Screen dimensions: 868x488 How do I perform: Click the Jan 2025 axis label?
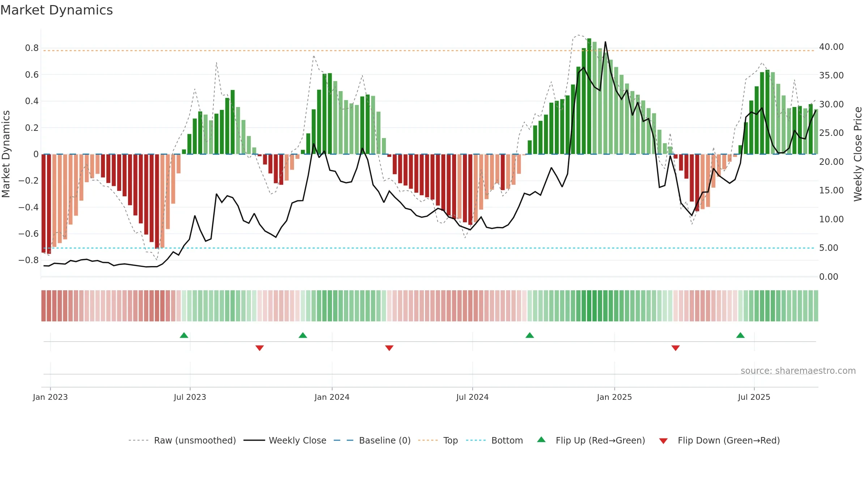pos(614,397)
